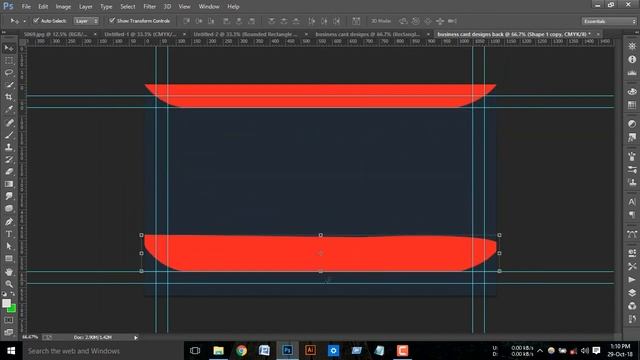Select the Eyedropper tool

9,109
